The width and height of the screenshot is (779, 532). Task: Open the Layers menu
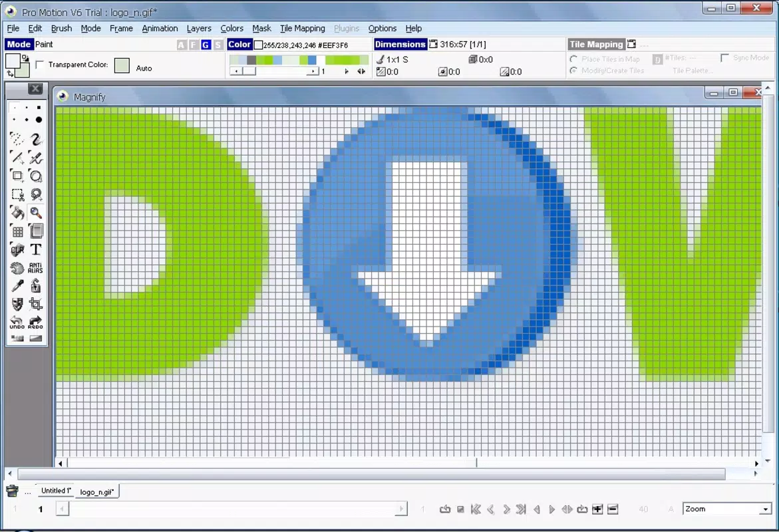[x=199, y=29]
